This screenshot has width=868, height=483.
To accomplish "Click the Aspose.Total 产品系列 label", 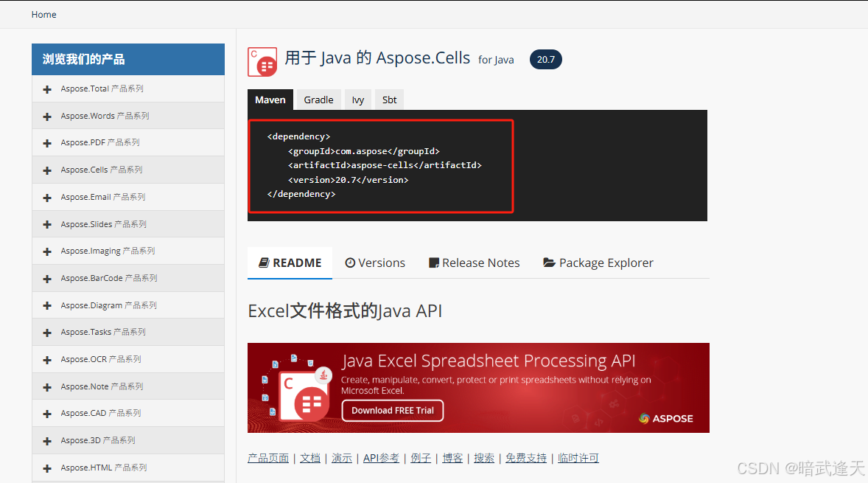I will coord(102,88).
